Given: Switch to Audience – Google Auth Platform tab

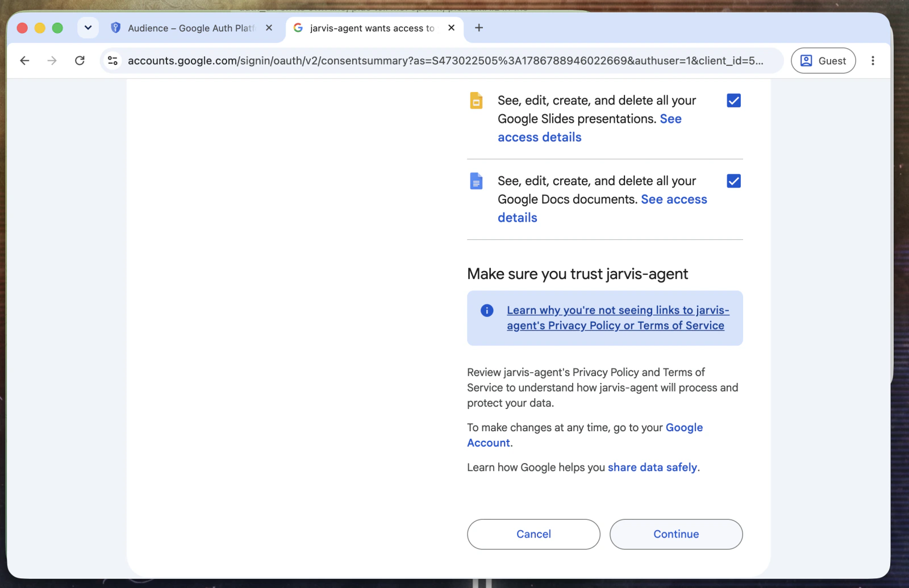Looking at the screenshot, I should [x=191, y=28].
